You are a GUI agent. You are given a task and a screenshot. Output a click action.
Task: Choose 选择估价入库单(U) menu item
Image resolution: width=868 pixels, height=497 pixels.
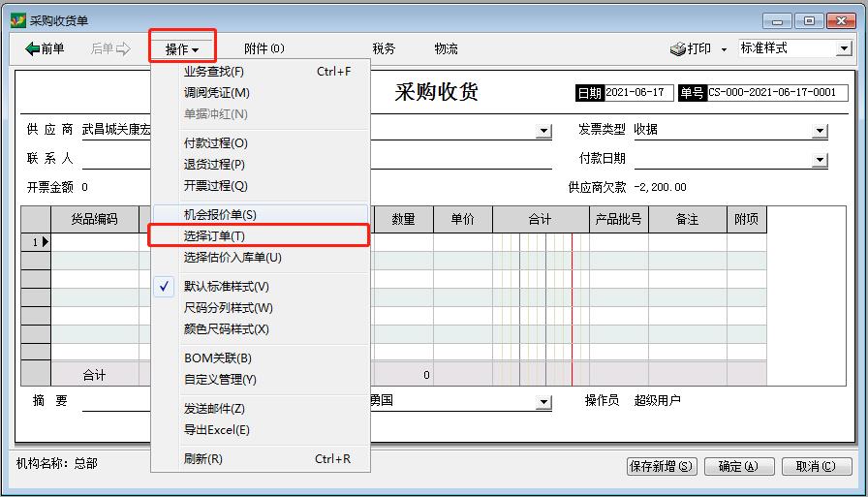click(261, 258)
